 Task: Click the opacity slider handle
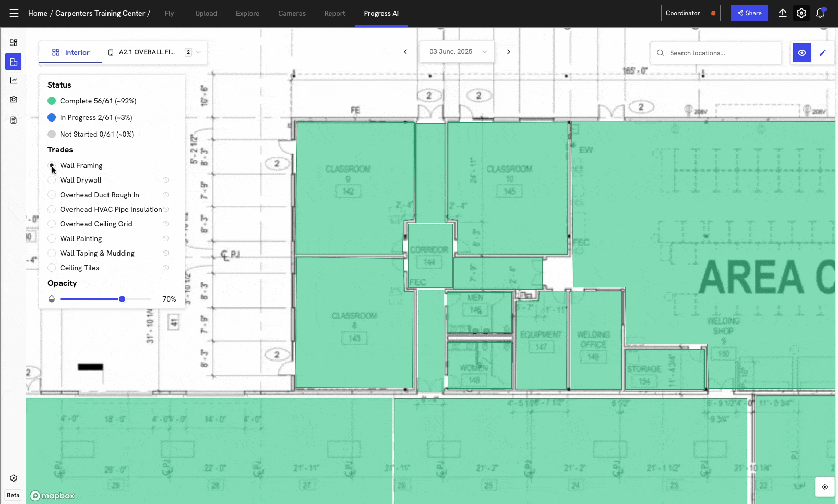tap(122, 299)
